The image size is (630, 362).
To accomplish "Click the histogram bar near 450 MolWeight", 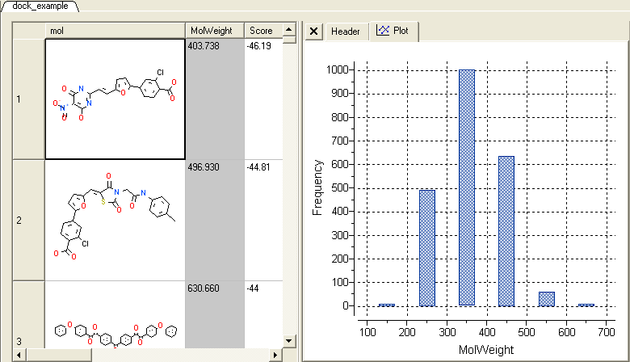I will pyautogui.click(x=506, y=231).
